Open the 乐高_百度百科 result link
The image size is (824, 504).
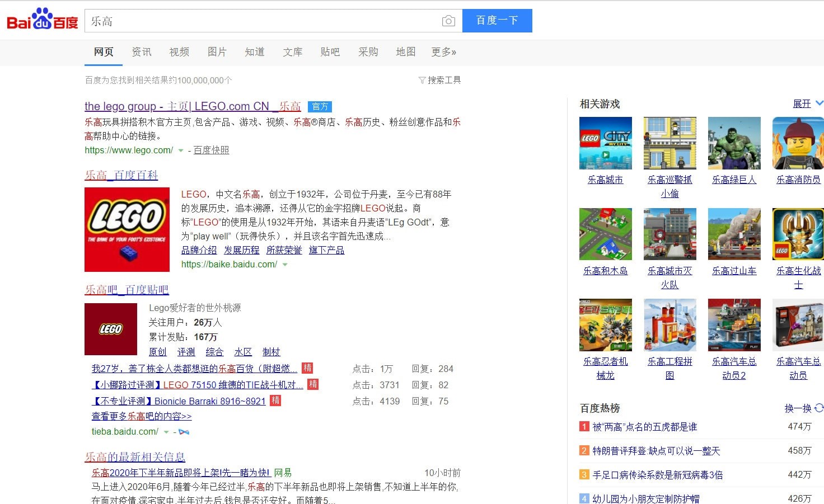point(121,175)
